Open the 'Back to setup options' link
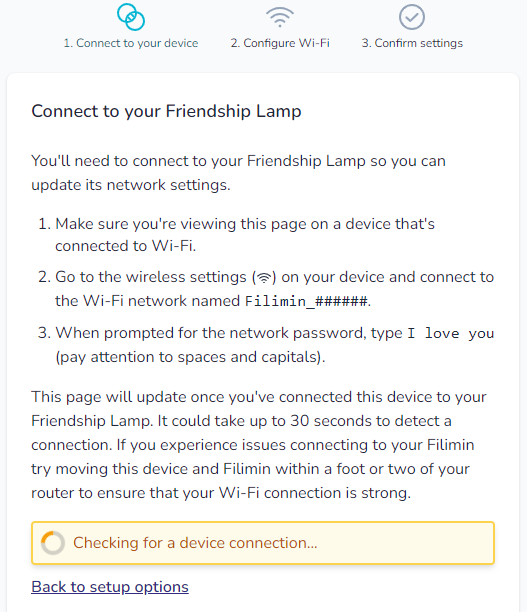This screenshot has width=527, height=612. pos(110,587)
